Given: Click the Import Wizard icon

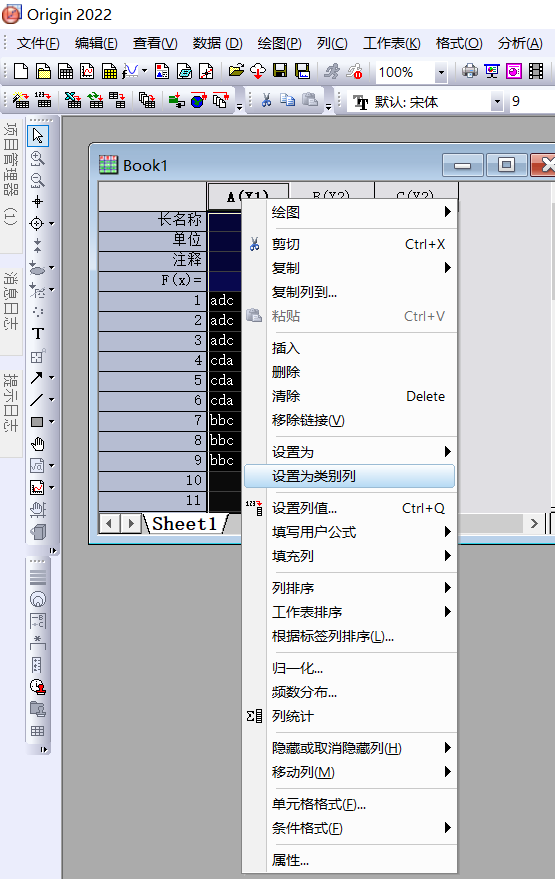Looking at the screenshot, I should tap(21, 100).
